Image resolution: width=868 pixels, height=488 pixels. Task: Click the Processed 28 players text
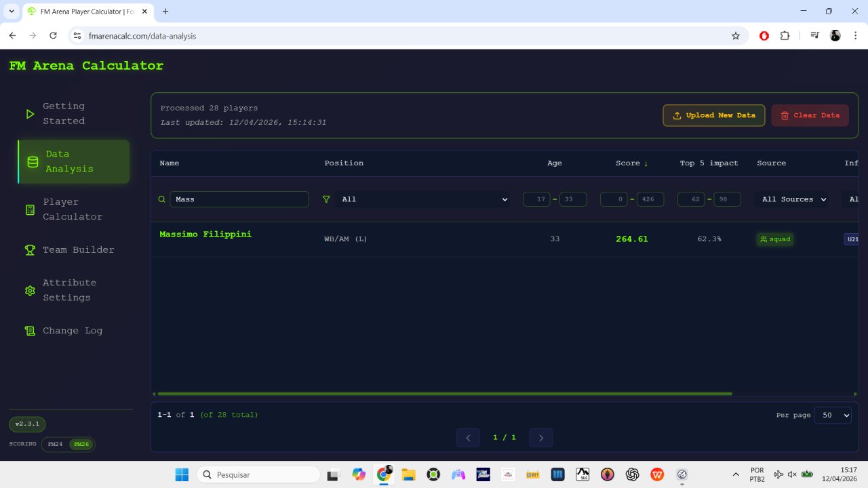click(x=209, y=108)
